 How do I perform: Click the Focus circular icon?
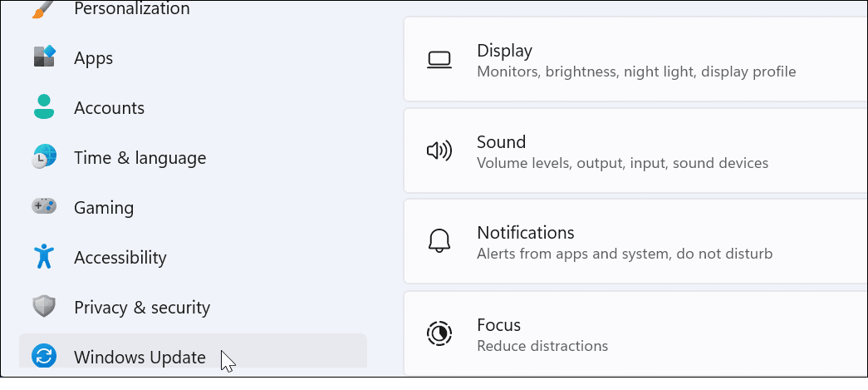439,333
